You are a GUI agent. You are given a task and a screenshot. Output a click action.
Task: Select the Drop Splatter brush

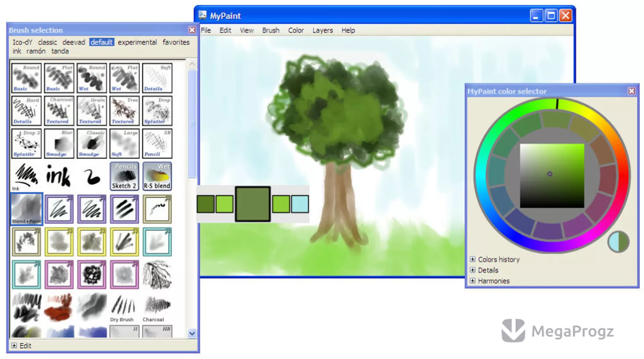[x=157, y=111]
